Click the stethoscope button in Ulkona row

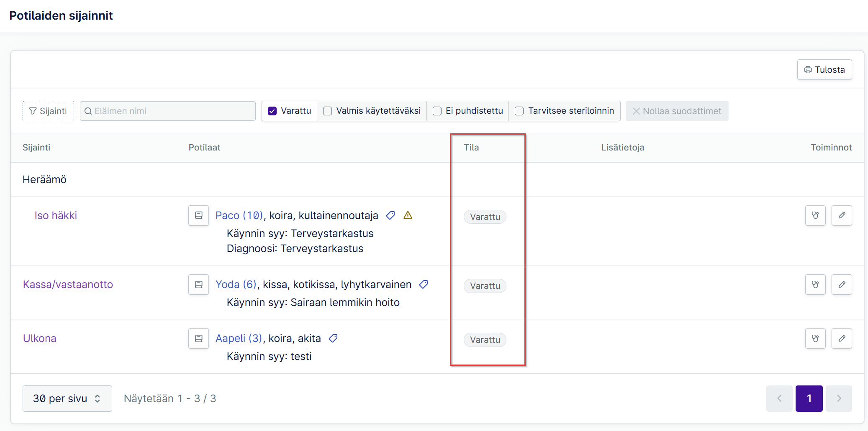[x=815, y=338]
